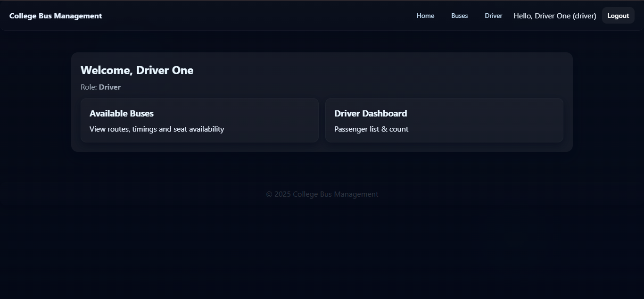Click the 'Role:' label text
Image resolution: width=644 pixels, height=299 pixels.
[89, 87]
